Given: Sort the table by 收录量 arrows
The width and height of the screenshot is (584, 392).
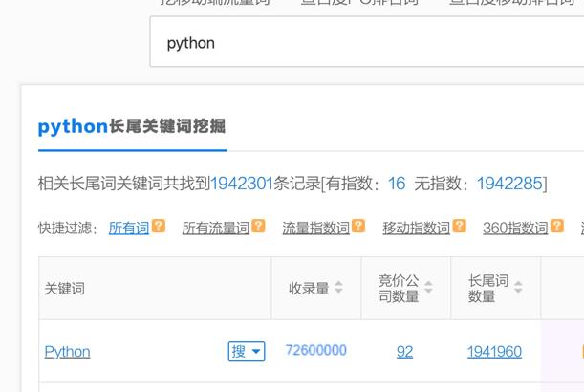Looking at the screenshot, I should point(338,288).
